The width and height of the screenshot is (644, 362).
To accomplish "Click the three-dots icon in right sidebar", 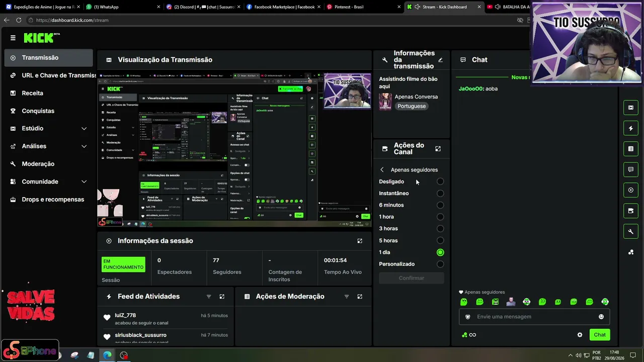I will coord(631,252).
